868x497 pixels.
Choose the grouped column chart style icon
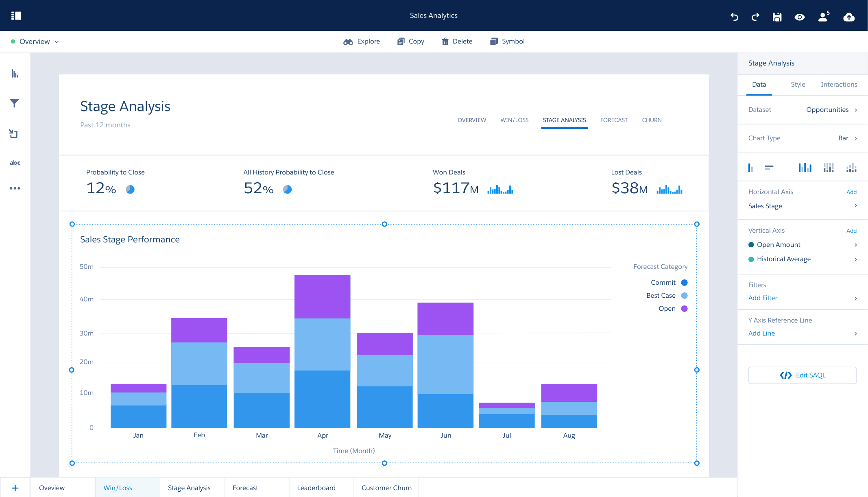(805, 168)
